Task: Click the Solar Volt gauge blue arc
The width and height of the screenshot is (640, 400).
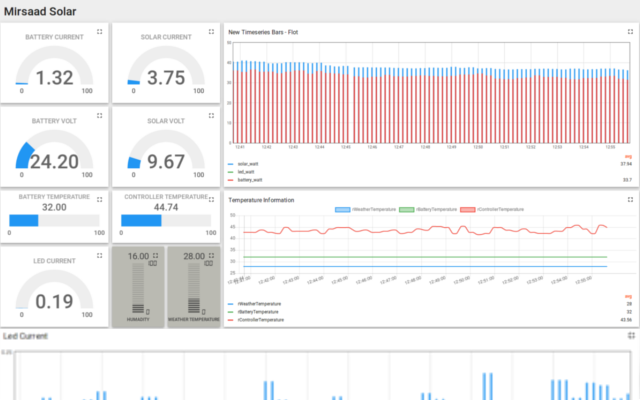Action: pyautogui.click(x=133, y=163)
